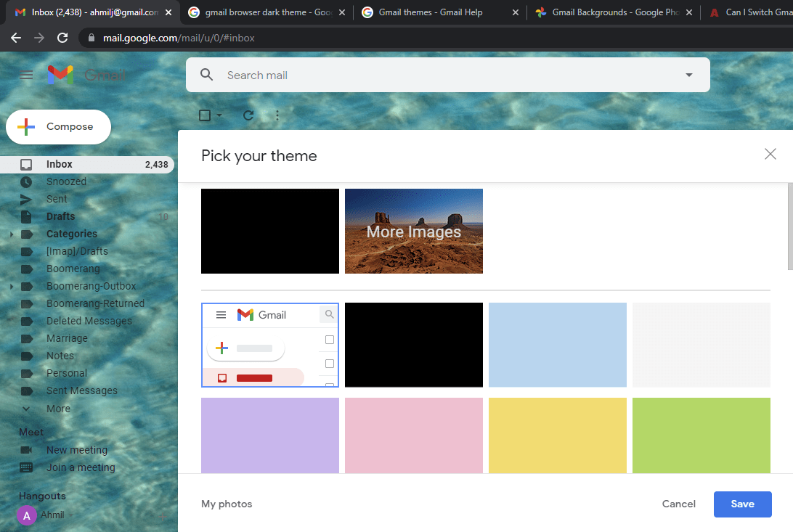The image size is (793, 532).
Task: Click the Marriage label icon
Action: click(27, 338)
